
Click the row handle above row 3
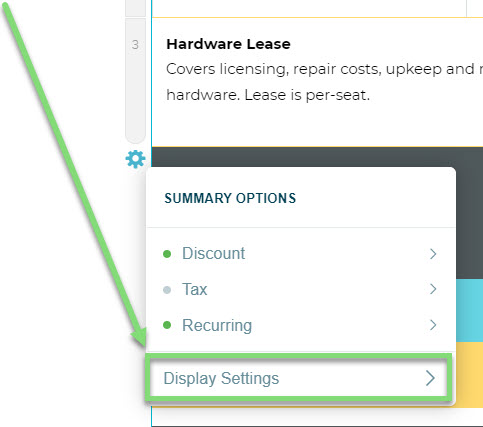pos(135,8)
